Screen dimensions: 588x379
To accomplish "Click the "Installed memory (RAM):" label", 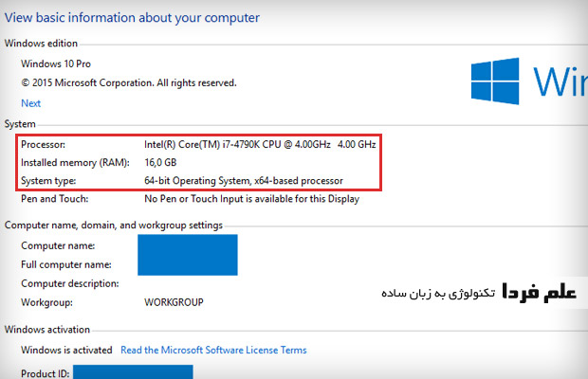I will [x=74, y=162].
